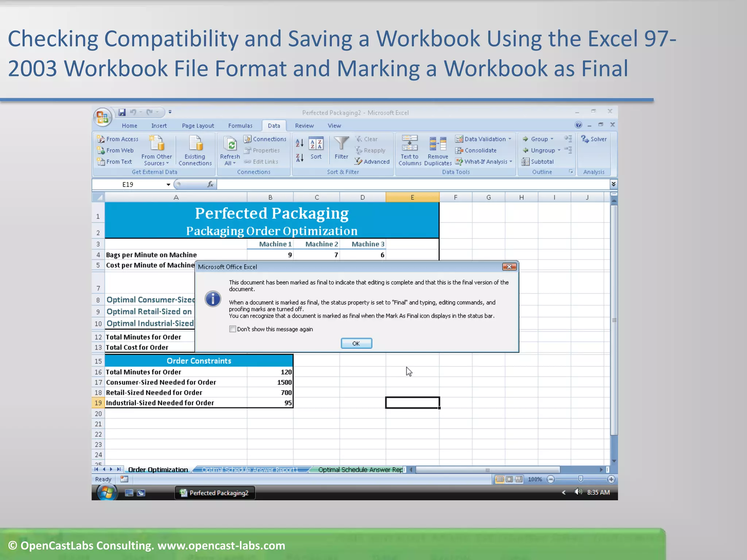
Task: Open Data Validation dropdown arrow
Action: [510, 139]
